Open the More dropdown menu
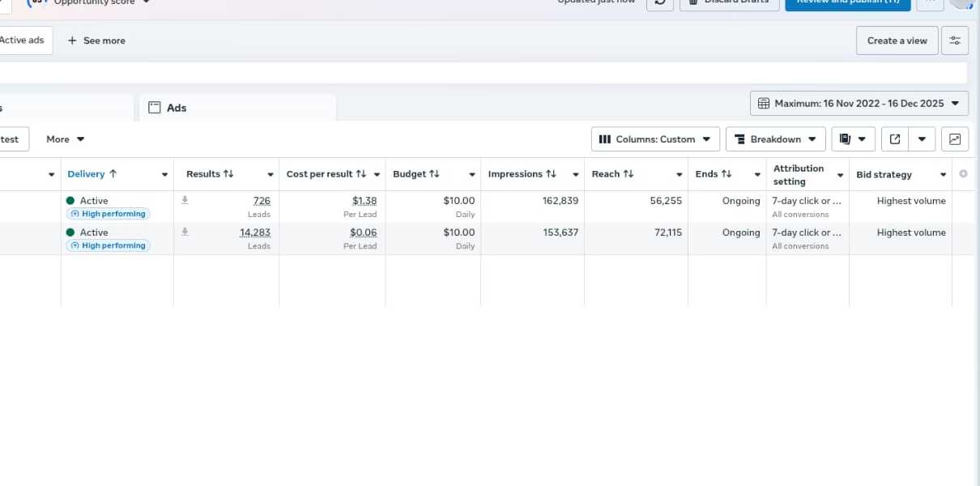Image resolution: width=980 pixels, height=486 pixels. (x=65, y=139)
